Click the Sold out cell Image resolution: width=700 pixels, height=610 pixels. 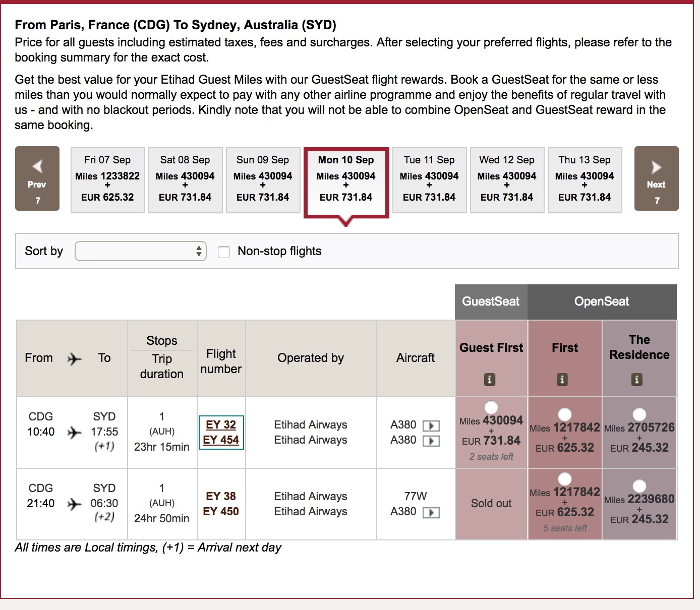tap(491, 504)
